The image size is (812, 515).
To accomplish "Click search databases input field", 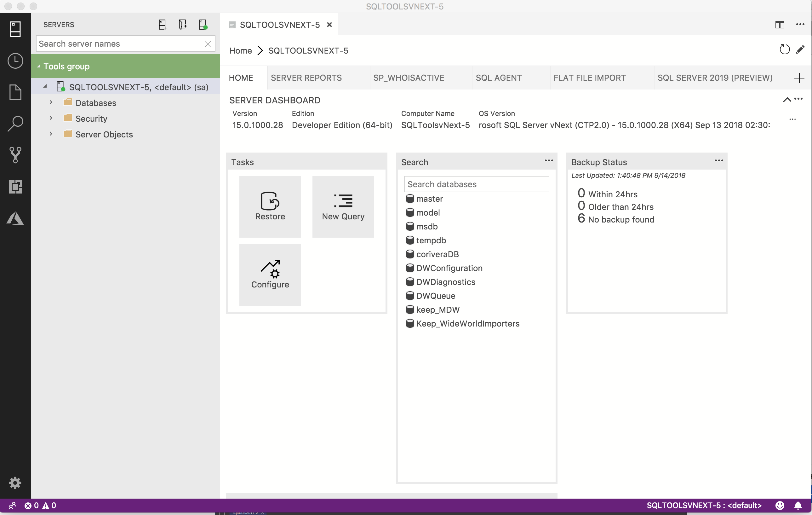I will pyautogui.click(x=477, y=184).
